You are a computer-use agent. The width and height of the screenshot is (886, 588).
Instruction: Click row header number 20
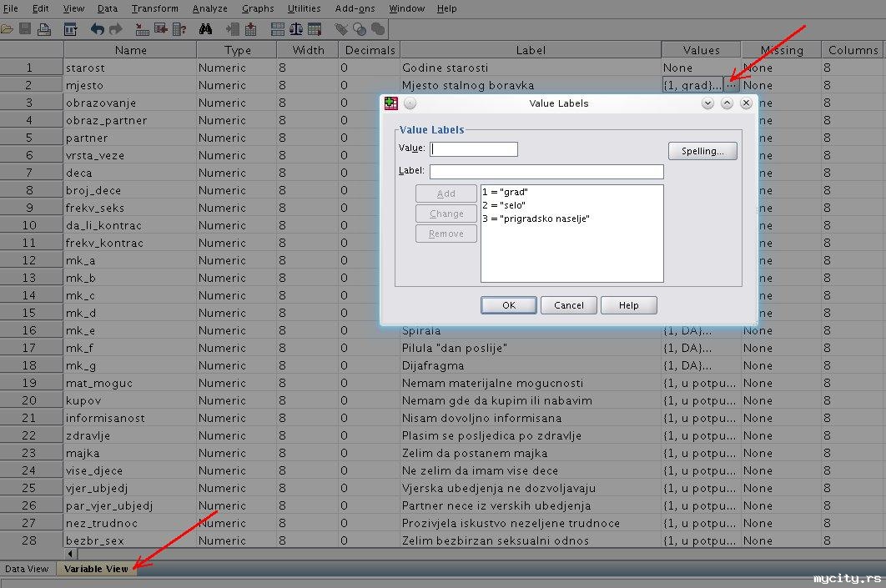tap(31, 400)
